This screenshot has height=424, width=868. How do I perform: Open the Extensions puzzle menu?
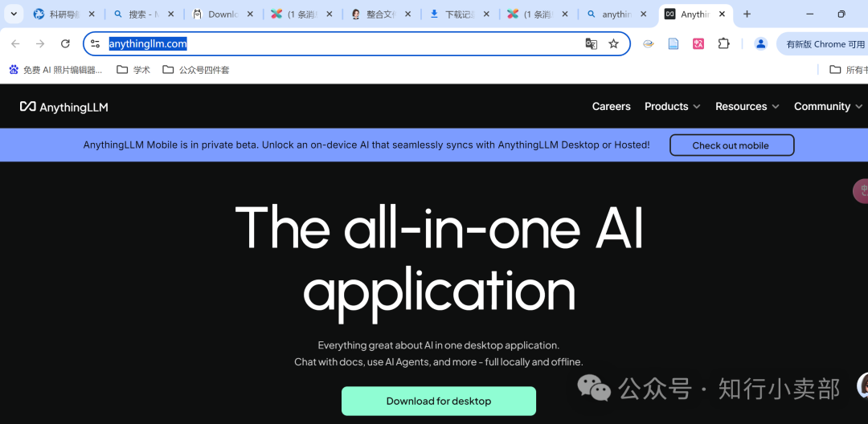pyautogui.click(x=723, y=43)
